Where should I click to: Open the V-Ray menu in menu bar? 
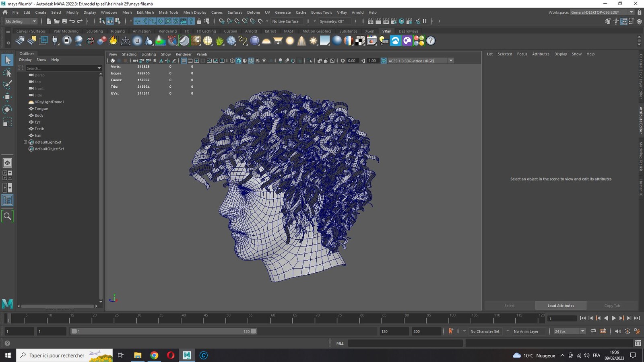click(x=342, y=12)
